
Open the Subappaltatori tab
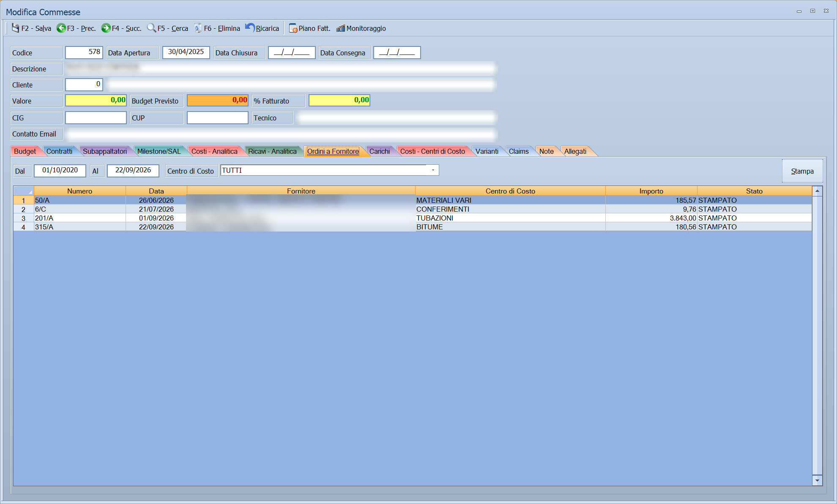click(x=105, y=151)
